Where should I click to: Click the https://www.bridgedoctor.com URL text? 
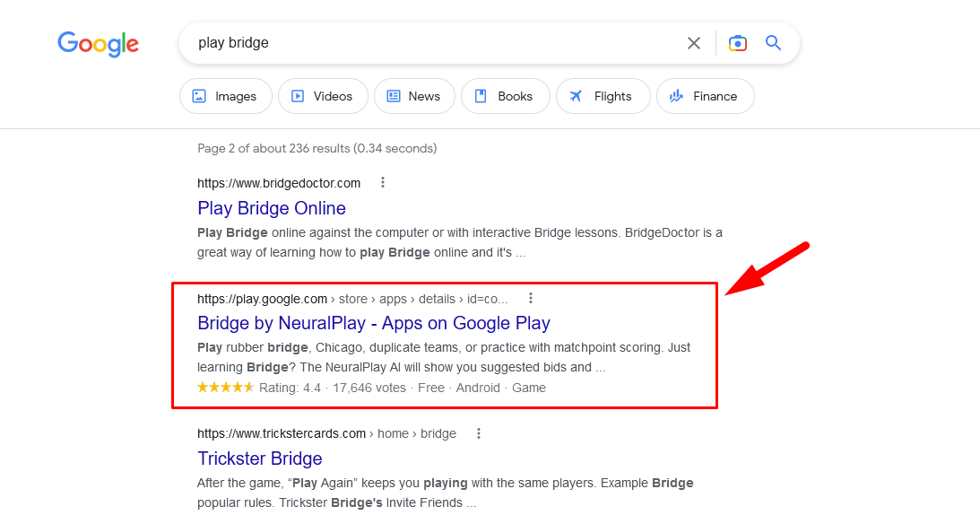click(x=279, y=183)
